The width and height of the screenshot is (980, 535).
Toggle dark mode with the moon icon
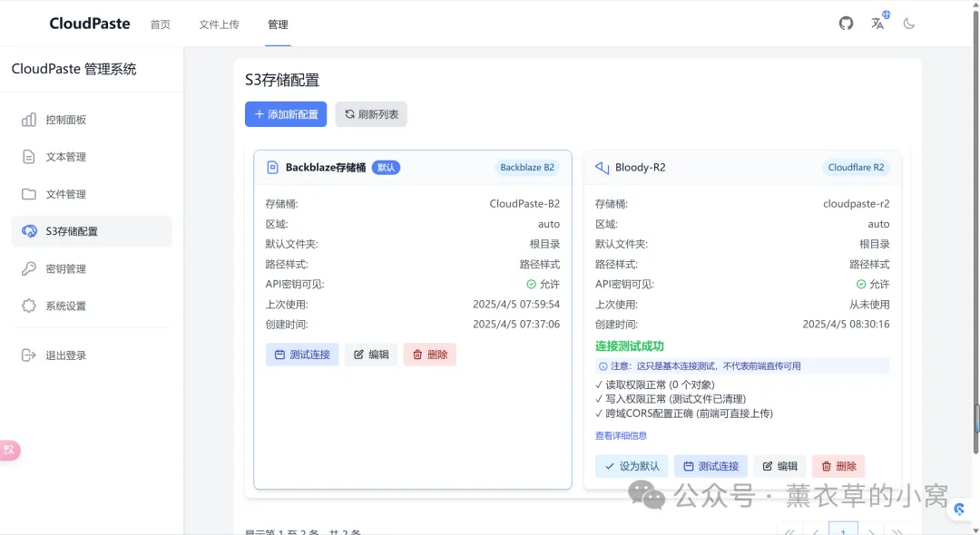coord(908,24)
